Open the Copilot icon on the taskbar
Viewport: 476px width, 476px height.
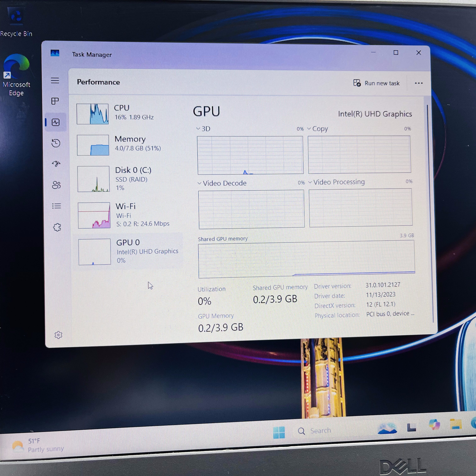point(434,425)
